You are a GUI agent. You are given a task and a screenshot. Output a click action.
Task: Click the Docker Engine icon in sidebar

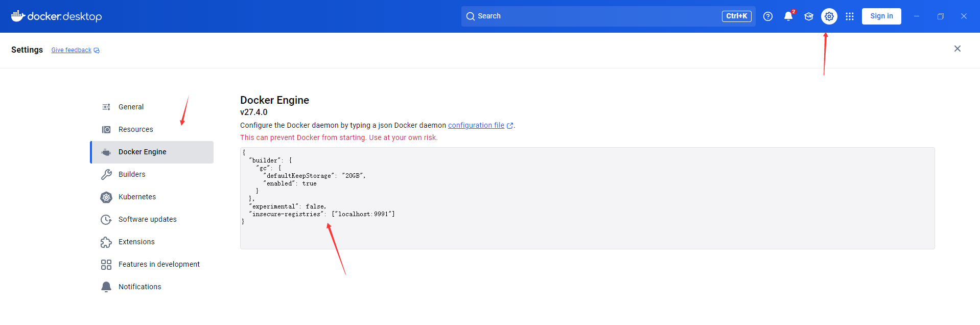coord(106,152)
